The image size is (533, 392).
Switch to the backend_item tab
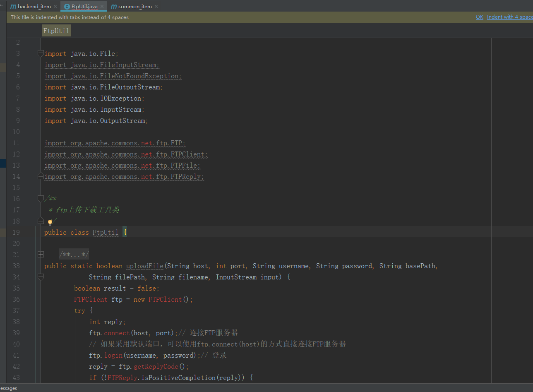pyautogui.click(x=34, y=7)
